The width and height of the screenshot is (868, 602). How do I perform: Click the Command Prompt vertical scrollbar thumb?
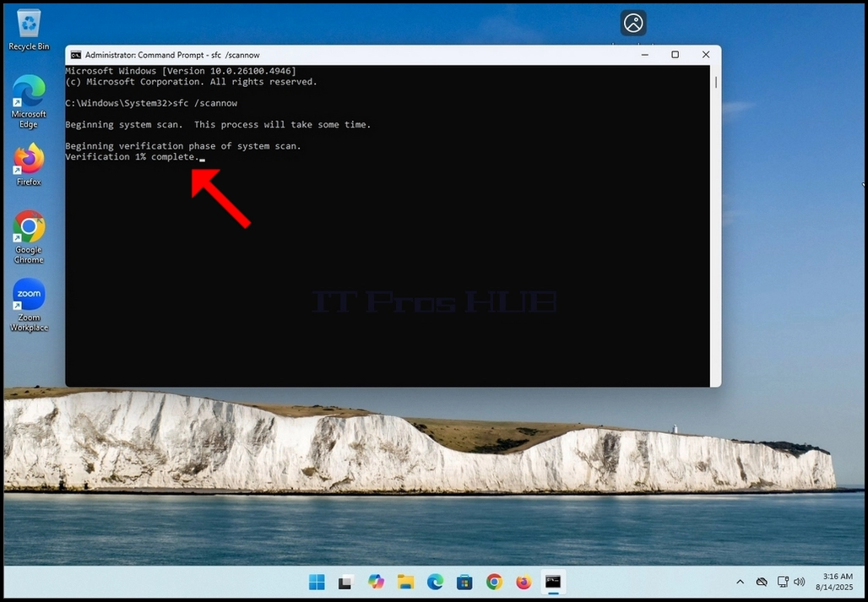click(716, 83)
